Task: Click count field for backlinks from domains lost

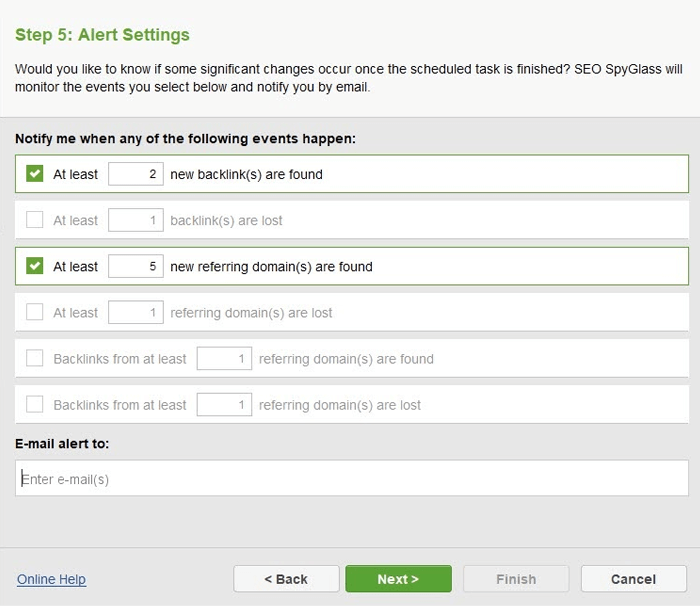Action: (224, 405)
